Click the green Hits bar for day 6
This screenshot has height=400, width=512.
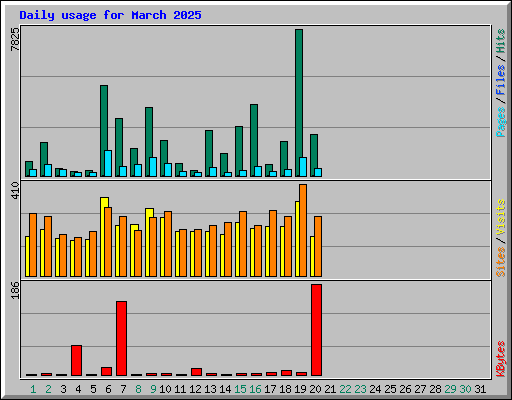[x=104, y=131]
